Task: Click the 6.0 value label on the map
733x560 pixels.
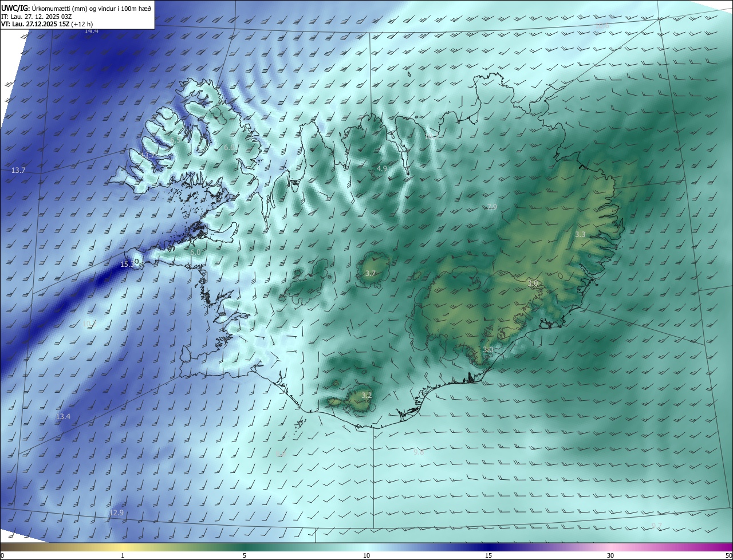Action: (195, 253)
